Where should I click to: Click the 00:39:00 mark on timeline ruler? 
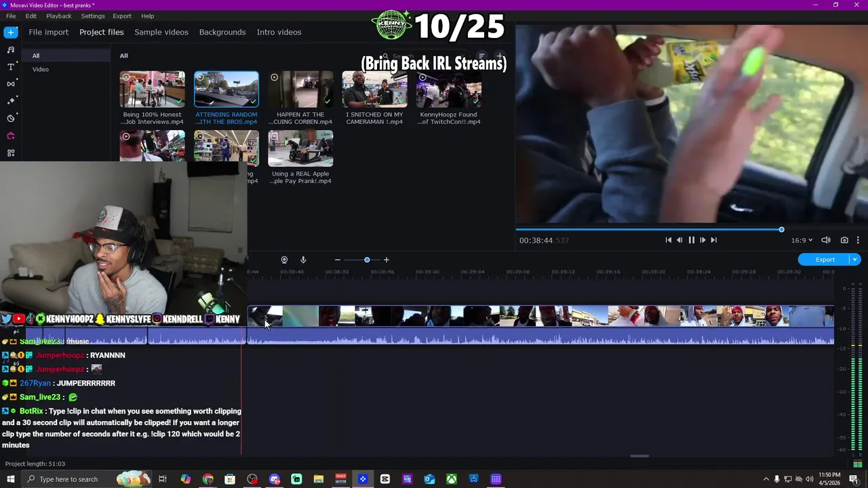[x=427, y=272]
